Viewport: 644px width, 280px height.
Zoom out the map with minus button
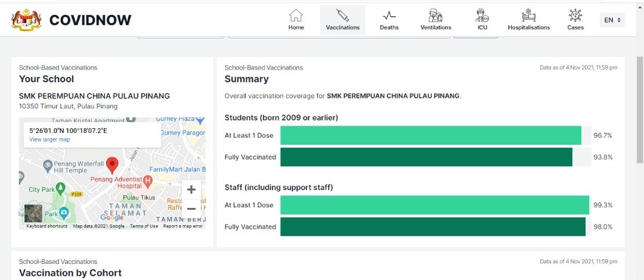tap(191, 208)
